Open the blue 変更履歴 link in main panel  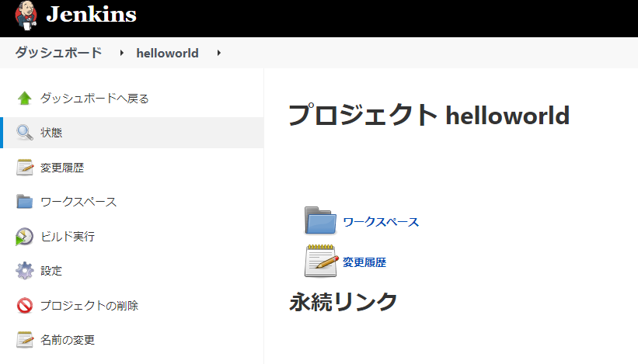364,262
